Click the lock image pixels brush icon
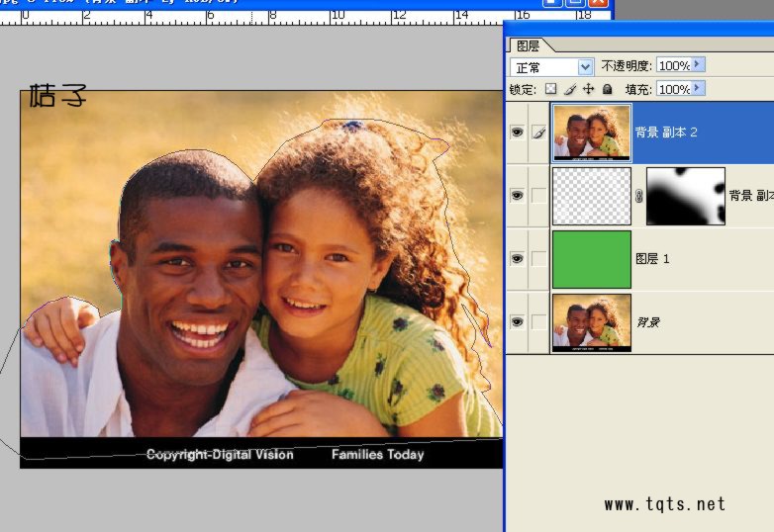 (x=570, y=89)
